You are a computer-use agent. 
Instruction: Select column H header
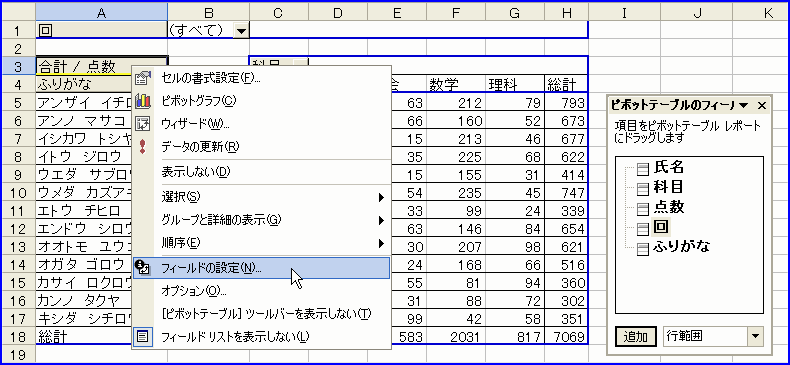coord(567,13)
